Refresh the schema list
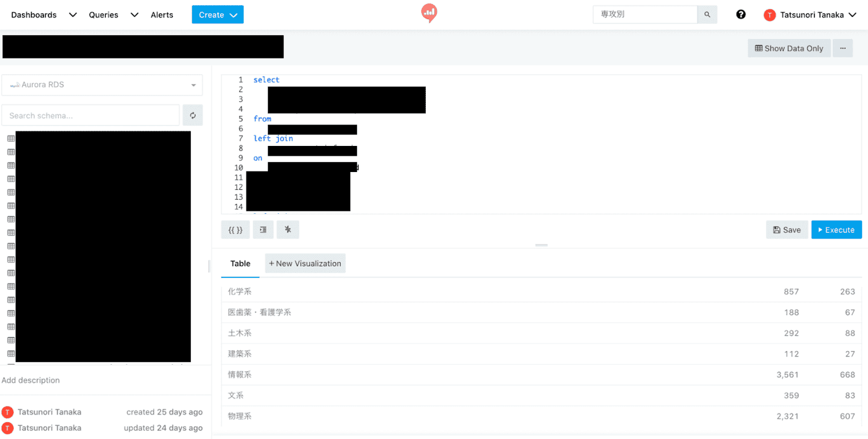 [x=193, y=115]
